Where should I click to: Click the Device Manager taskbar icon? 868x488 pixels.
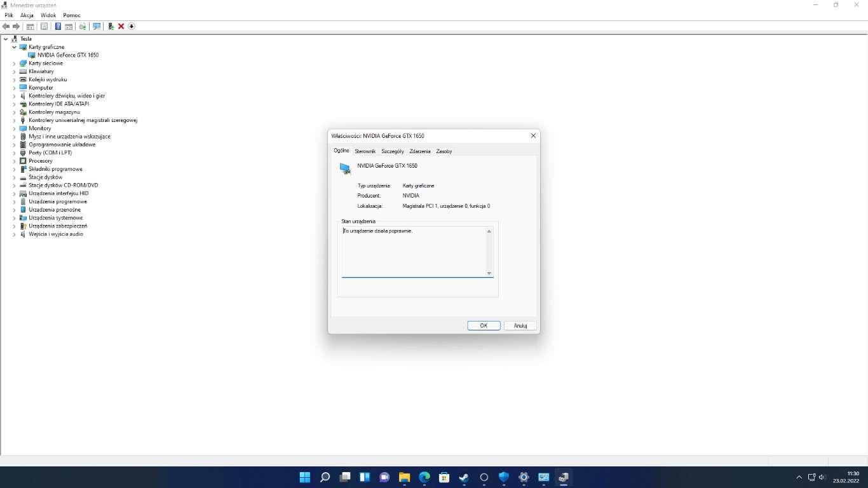point(563,477)
